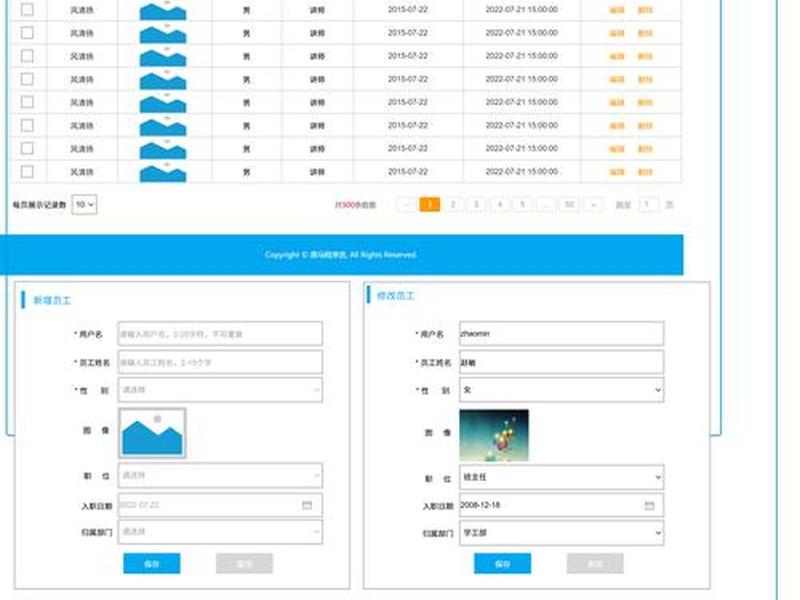Click the username field containing zhaomin
This screenshot has width=800, height=600.
coord(561,334)
